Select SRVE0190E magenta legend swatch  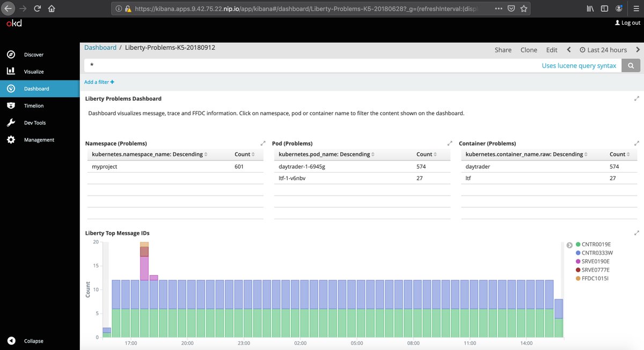578,262
